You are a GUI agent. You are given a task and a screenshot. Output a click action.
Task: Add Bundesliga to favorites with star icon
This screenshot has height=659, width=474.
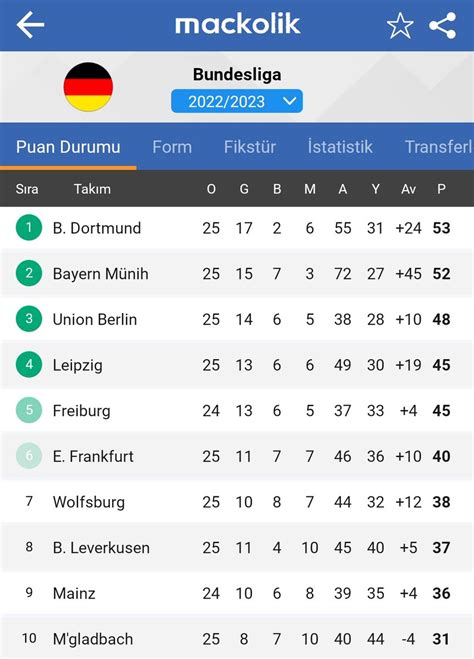pyautogui.click(x=400, y=26)
